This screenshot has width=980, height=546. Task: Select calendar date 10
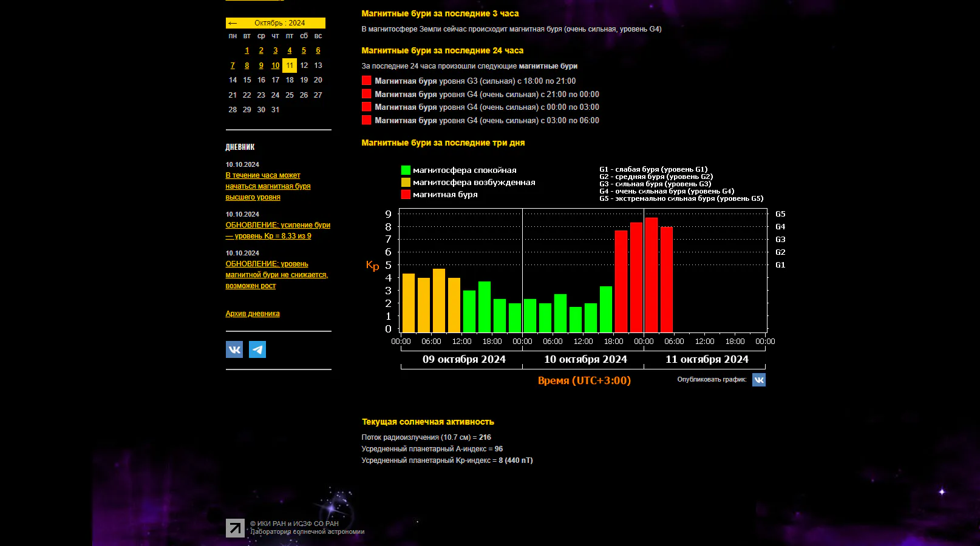click(276, 66)
